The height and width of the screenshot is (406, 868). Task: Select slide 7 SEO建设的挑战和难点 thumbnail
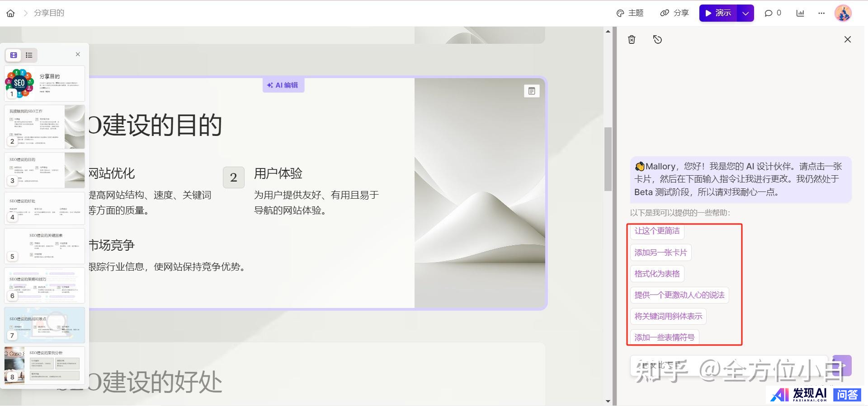point(44,325)
